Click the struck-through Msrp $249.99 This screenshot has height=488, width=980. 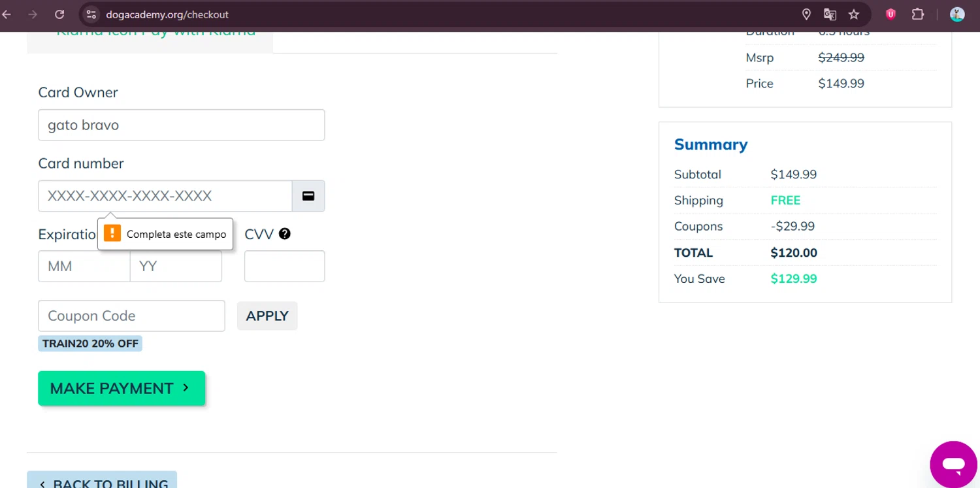841,57
